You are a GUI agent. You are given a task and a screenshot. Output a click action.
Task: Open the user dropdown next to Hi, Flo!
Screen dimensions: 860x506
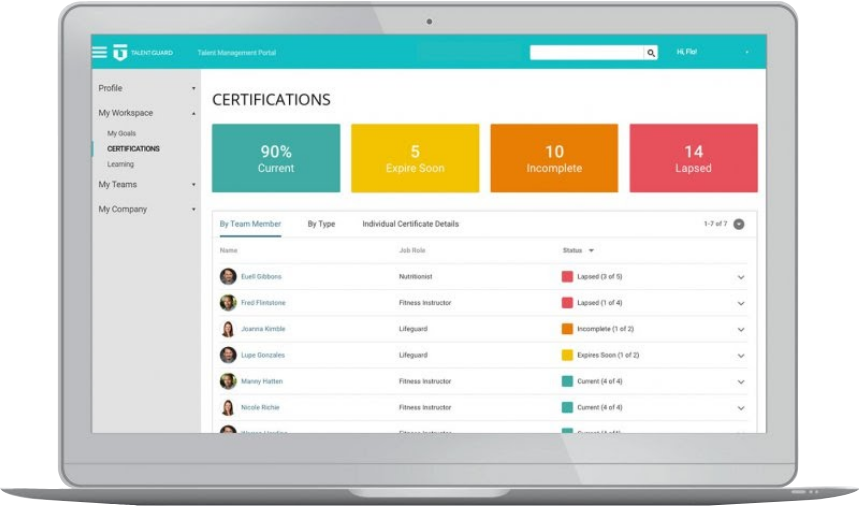746,52
